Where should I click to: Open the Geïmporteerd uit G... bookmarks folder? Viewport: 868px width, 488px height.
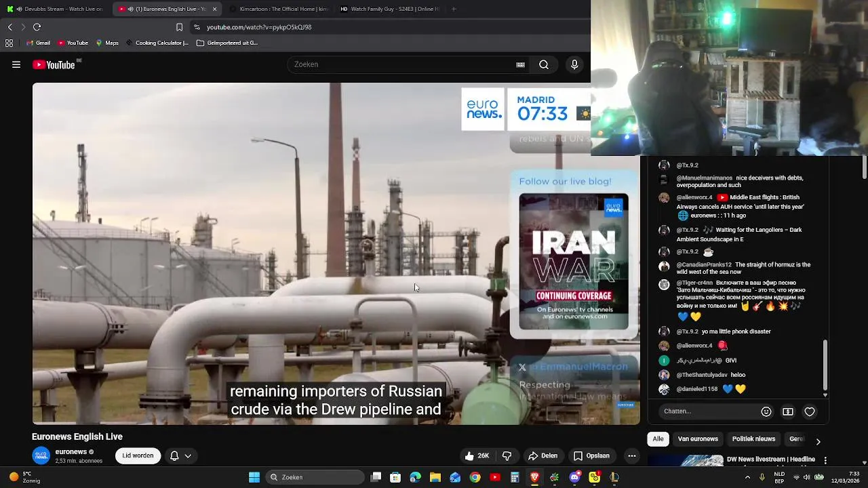point(227,43)
